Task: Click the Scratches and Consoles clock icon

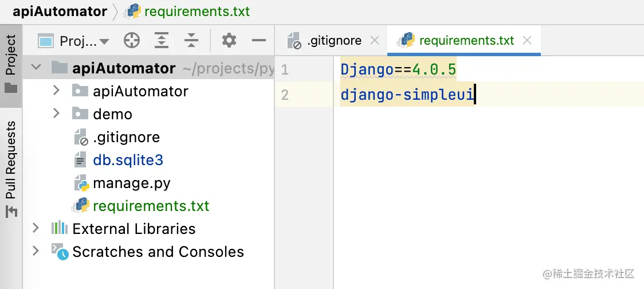Action: (x=60, y=251)
